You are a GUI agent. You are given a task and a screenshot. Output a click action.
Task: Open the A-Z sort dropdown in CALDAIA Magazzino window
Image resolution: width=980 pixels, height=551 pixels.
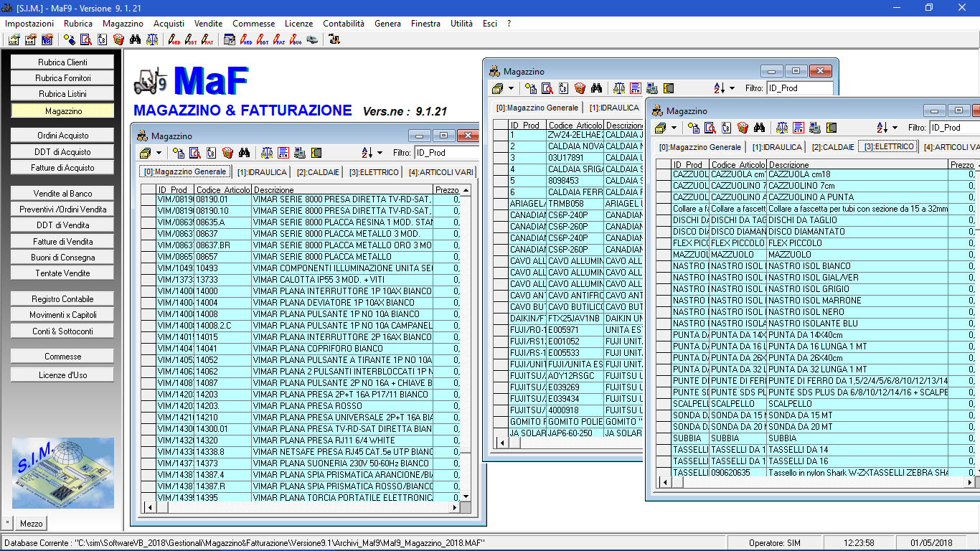point(732,88)
